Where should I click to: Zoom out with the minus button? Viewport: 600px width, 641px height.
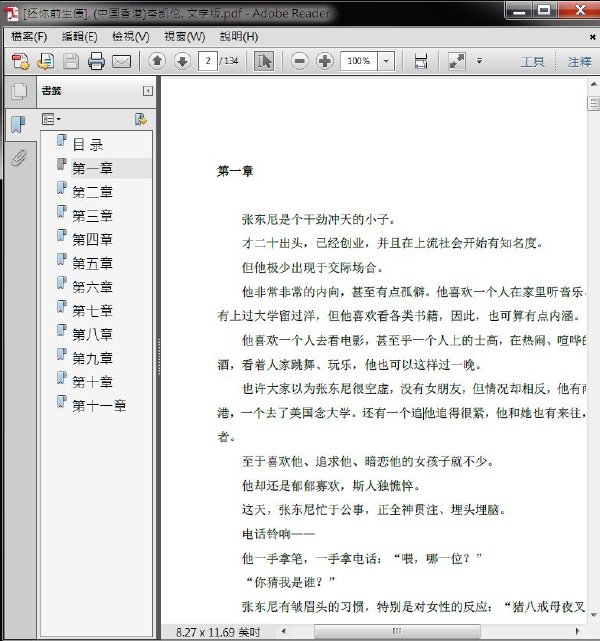coord(300,61)
